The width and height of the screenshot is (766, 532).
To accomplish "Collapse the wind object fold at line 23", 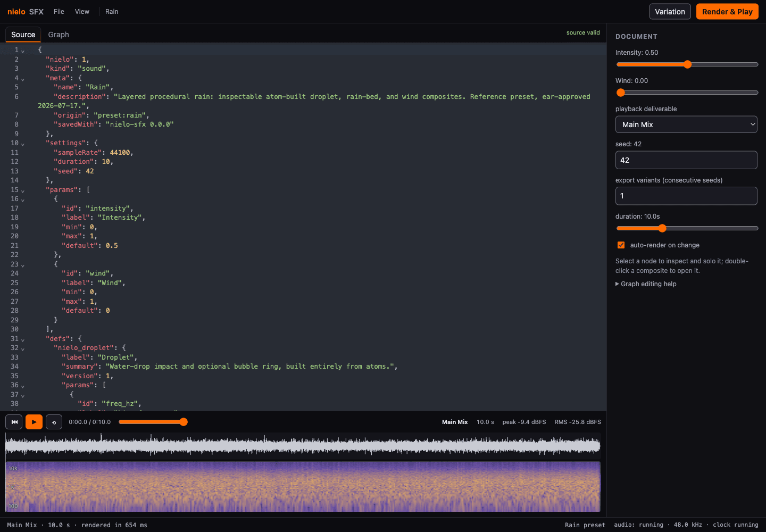I will [x=23, y=265].
